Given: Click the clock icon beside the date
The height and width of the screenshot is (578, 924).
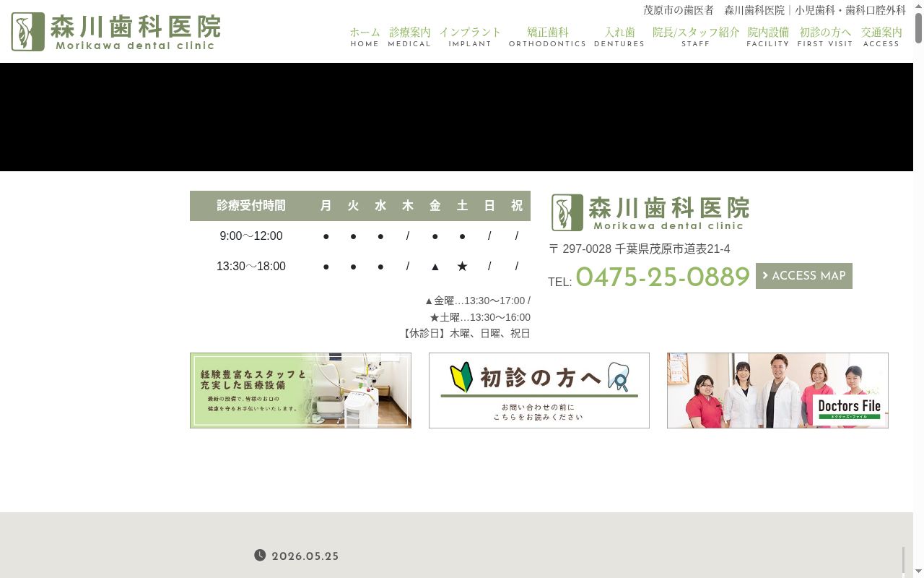Looking at the screenshot, I should pyautogui.click(x=260, y=555).
